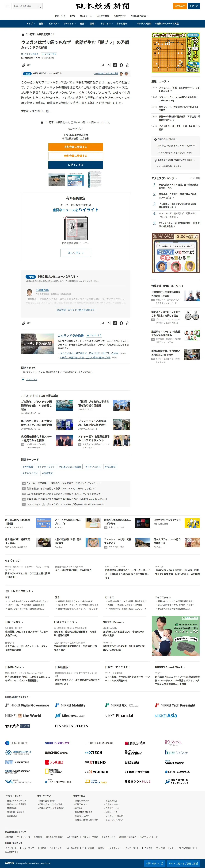The width and height of the screenshot is (205, 868).
Task: Click the ログイン button in the header
Action: (194, 6)
